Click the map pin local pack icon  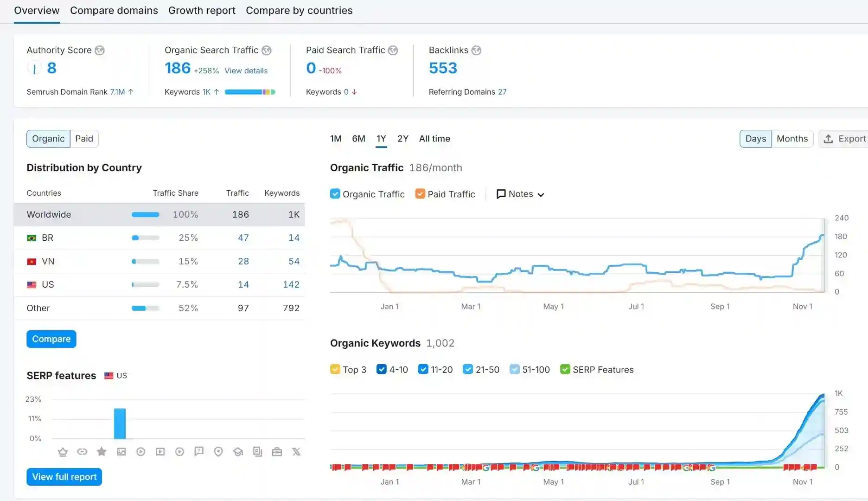(218, 452)
